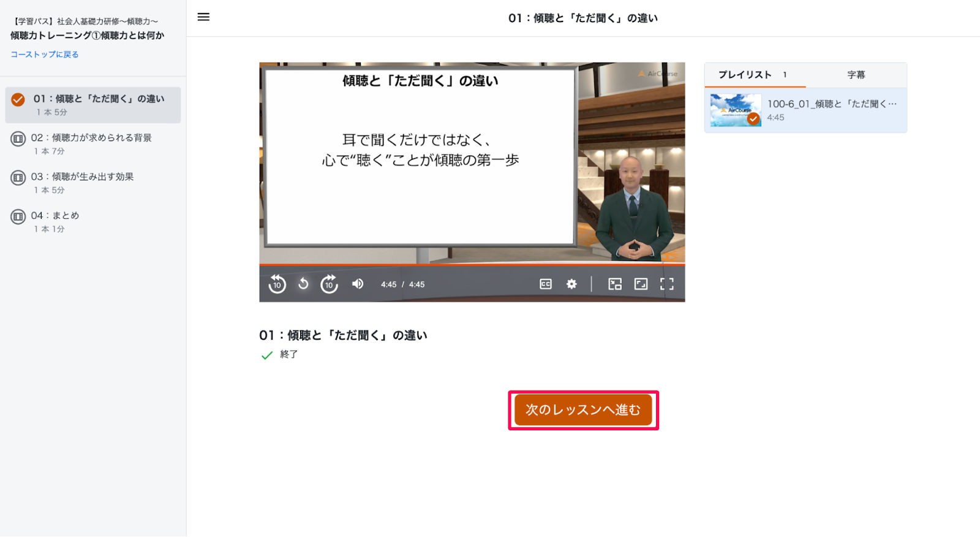Open lesson 02：傾聴力が求められる背景
980x537 pixels.
pyautogui.click(x=93, y=144)
